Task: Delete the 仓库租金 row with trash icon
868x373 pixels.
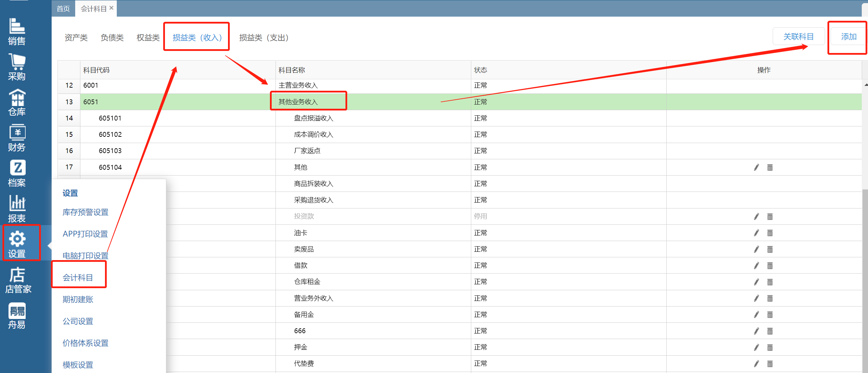Action: pyautogui.click(x=770, y=282)
